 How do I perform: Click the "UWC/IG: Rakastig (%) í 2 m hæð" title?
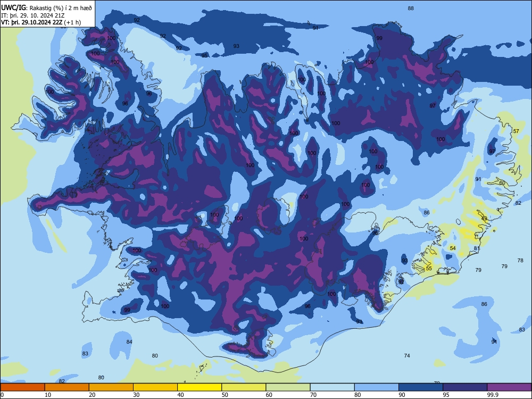pos(46,7)
